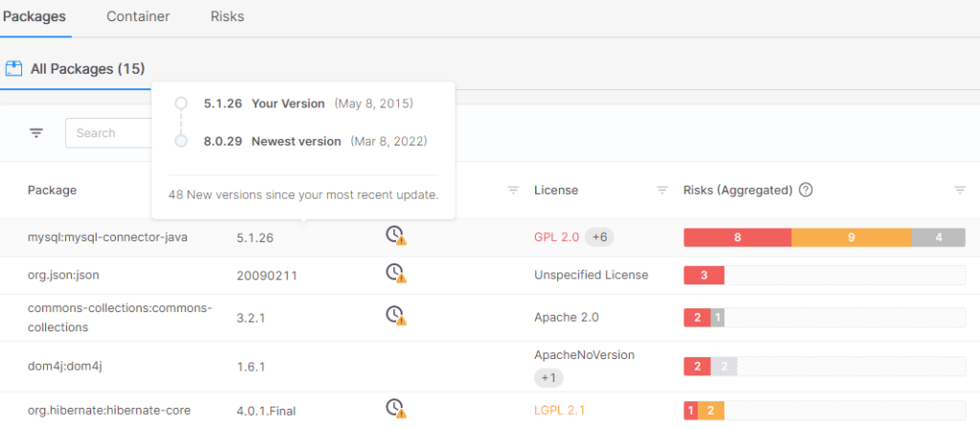Viewport: 980px width, 429px height.
Task: Click the help question mark next to Risks (Aggregated)
Action: 806,190
